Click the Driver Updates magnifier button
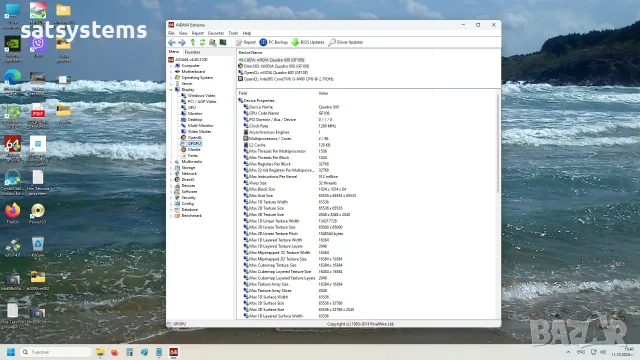Screen dimensions: 640x360 (x=346, y=42)
